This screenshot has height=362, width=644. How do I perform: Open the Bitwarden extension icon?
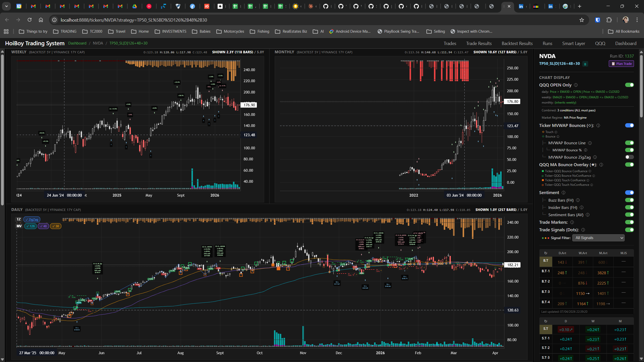[598, 20]
